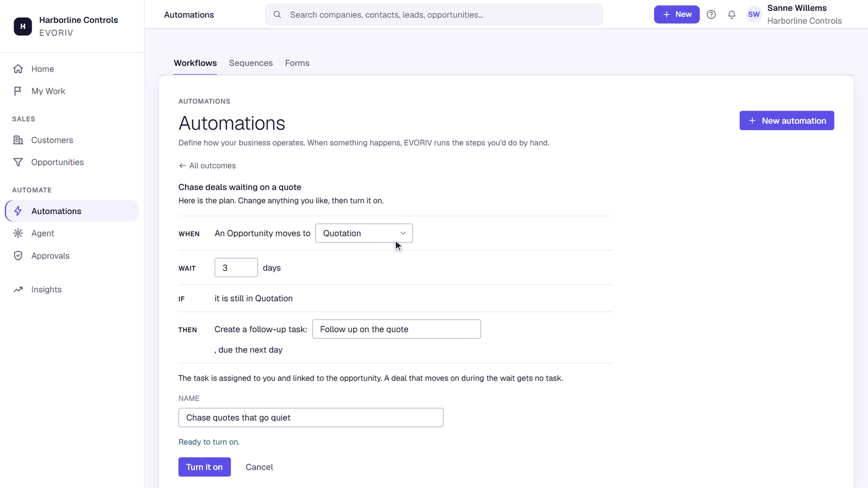Viewport: 868px width, 488px height.
Task: Go to Home in the sidebar
Action: point(72,69)
